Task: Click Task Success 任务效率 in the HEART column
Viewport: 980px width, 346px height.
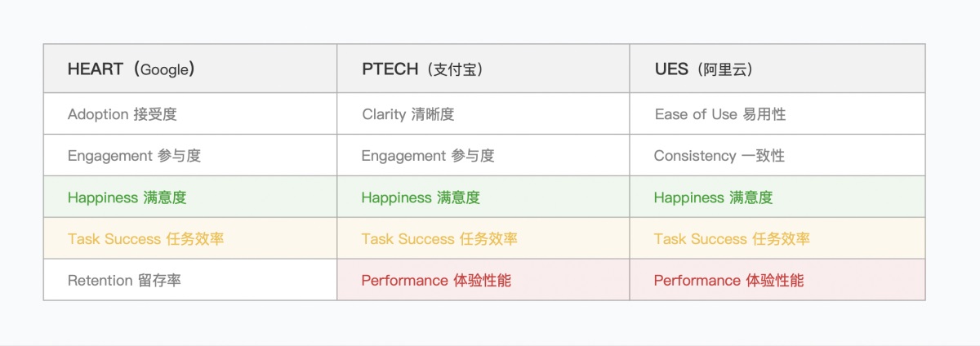Action: [x=145, y=239]
